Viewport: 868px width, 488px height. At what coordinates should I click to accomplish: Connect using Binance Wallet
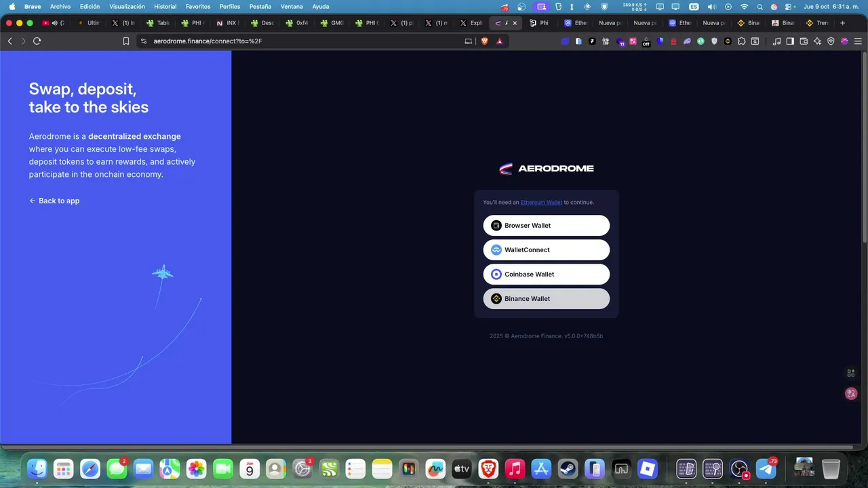[546, 299]
